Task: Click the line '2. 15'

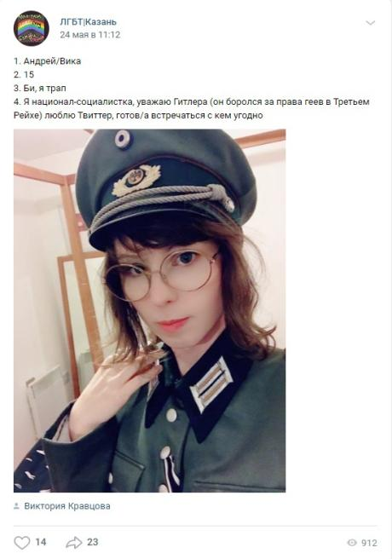Action: pyautogui.click(x=24, y=74)
